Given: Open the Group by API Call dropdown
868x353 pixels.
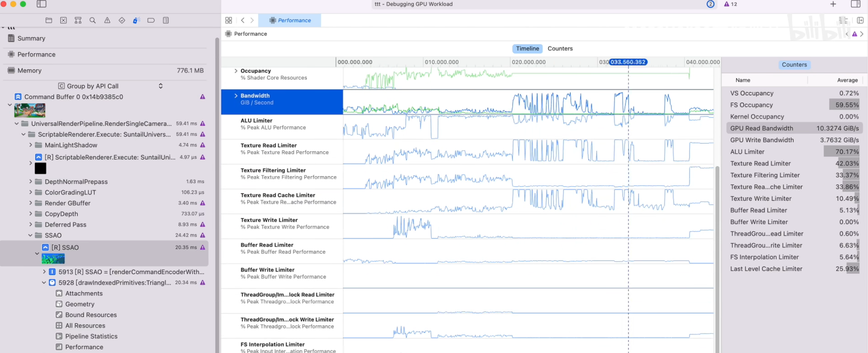Looking at the screenshot, I should [x=110, y=86].
